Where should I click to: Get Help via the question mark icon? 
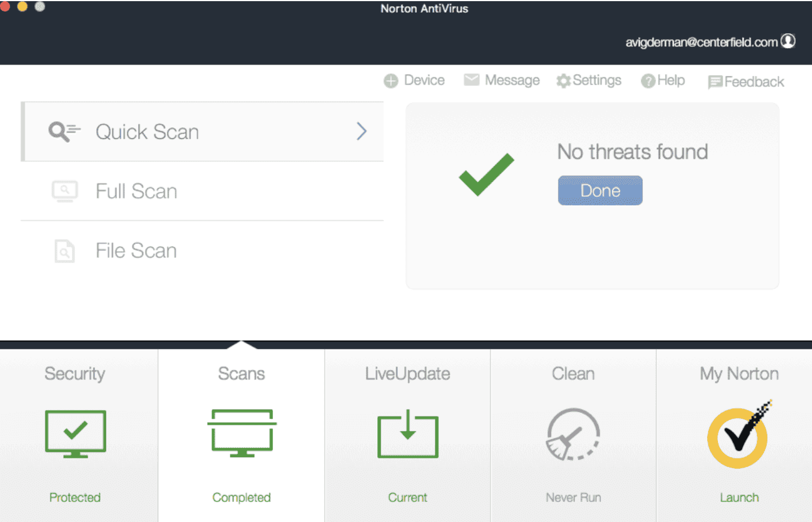coord(647,81)
